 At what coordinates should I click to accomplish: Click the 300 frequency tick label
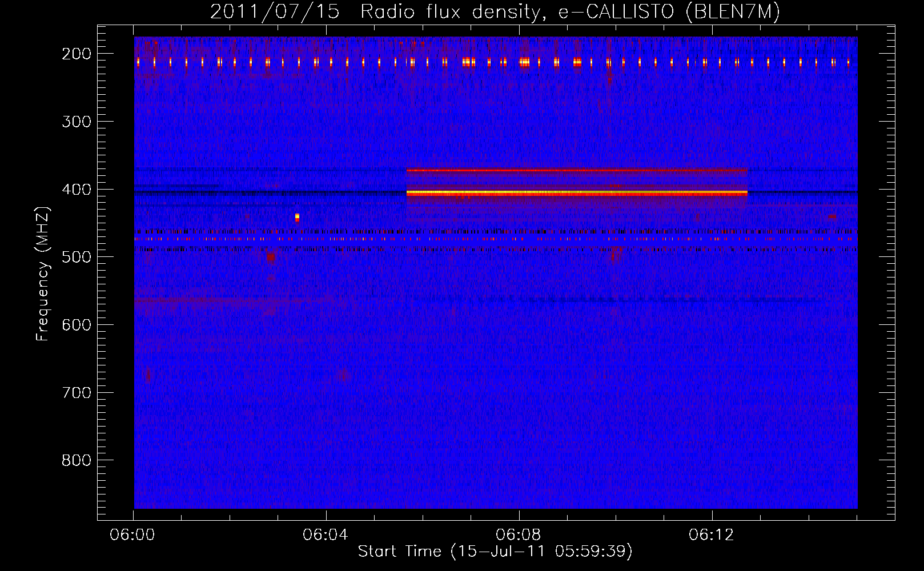click(76, 122)
